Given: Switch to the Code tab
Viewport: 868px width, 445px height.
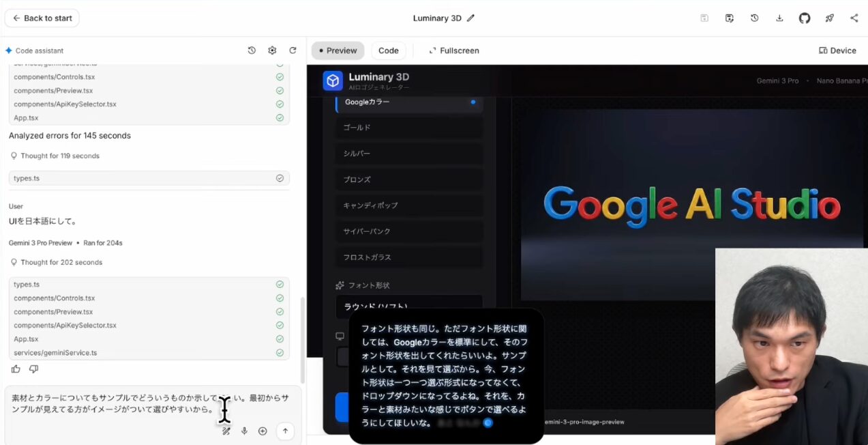Looking at the screenshot, I should pyautogui.click(x=388, y=51).
